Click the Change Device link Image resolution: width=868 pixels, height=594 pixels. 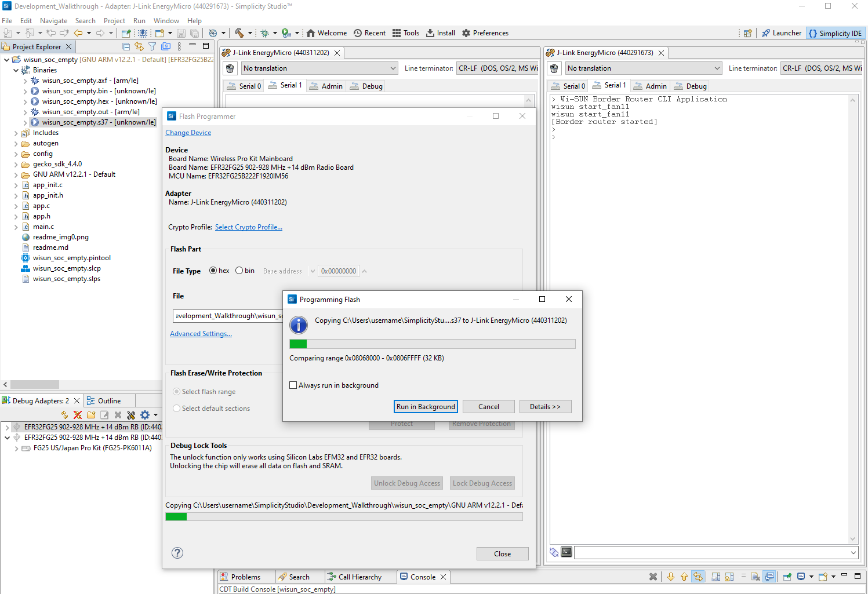click(188, 133)
